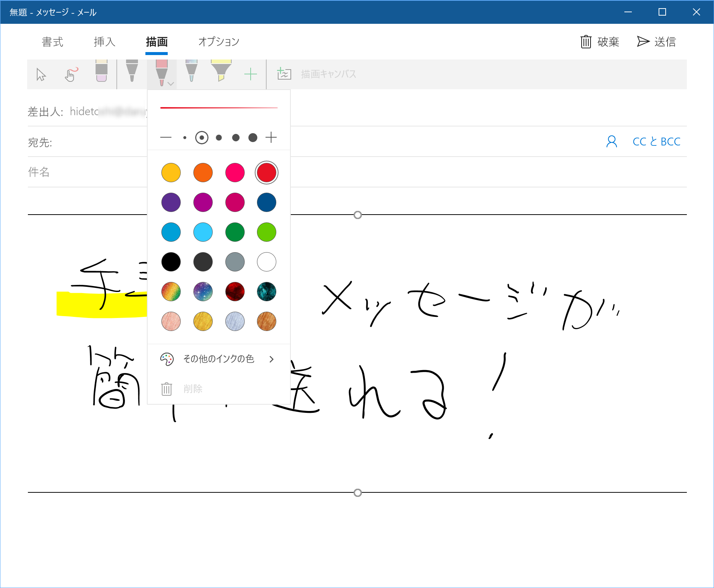The height and width of the screenshot is (588, 714).
Task: Increase stroke size with plus control
Action: point(271,137)
